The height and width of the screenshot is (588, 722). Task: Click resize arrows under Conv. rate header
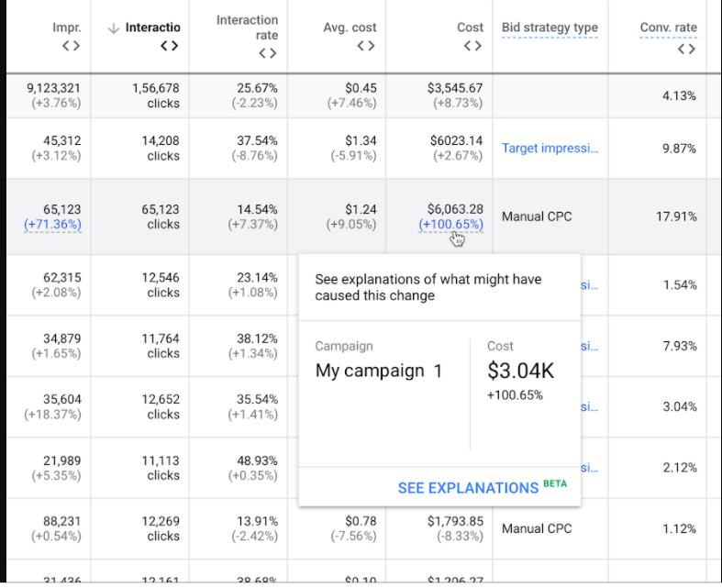tap(686, 49)
